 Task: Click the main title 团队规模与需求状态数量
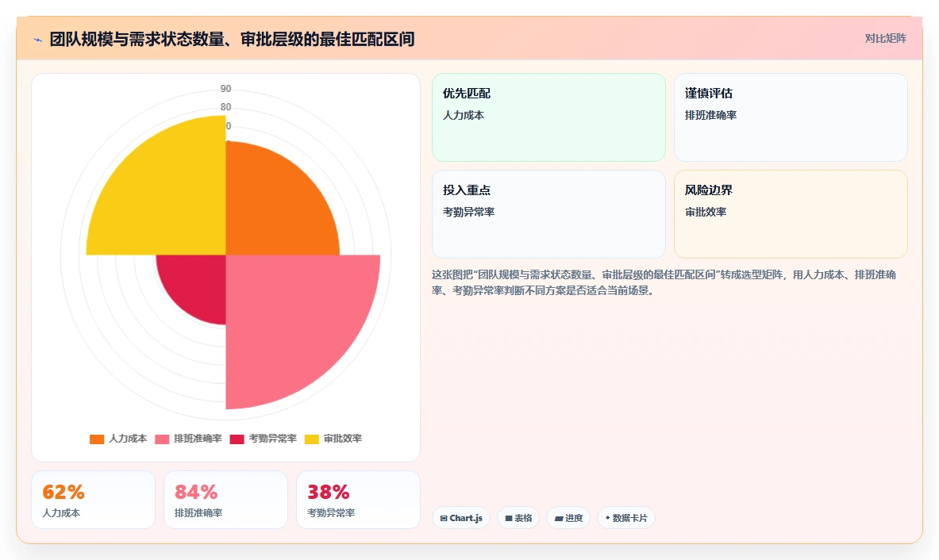coord(233,40)
